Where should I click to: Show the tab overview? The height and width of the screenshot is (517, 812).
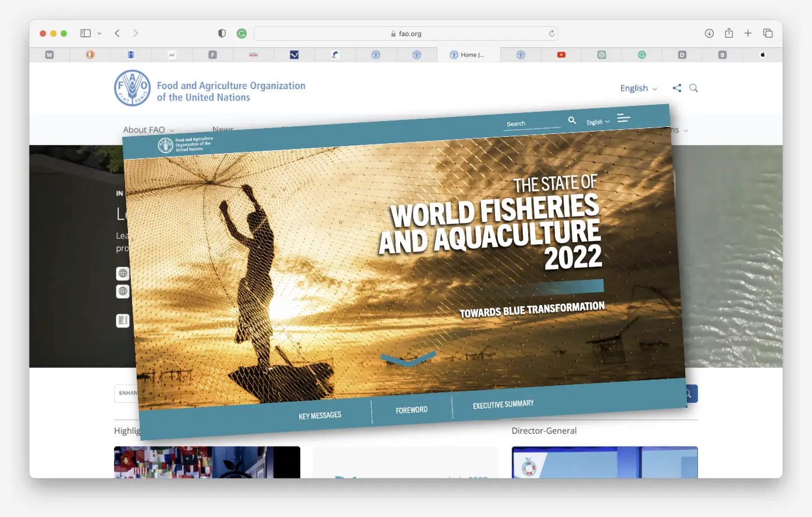coord(768,33)
